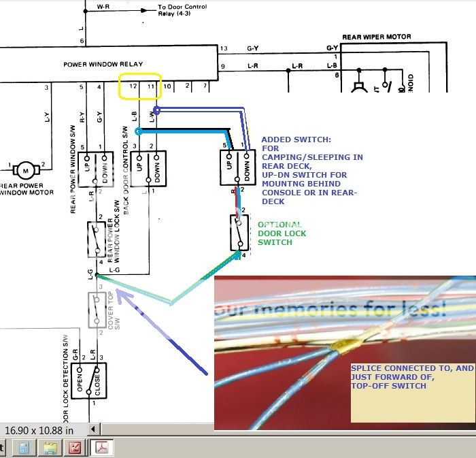Click the grayed-out Cover Top S/W symbol
The image size is (476, 458).
[95, 310]
